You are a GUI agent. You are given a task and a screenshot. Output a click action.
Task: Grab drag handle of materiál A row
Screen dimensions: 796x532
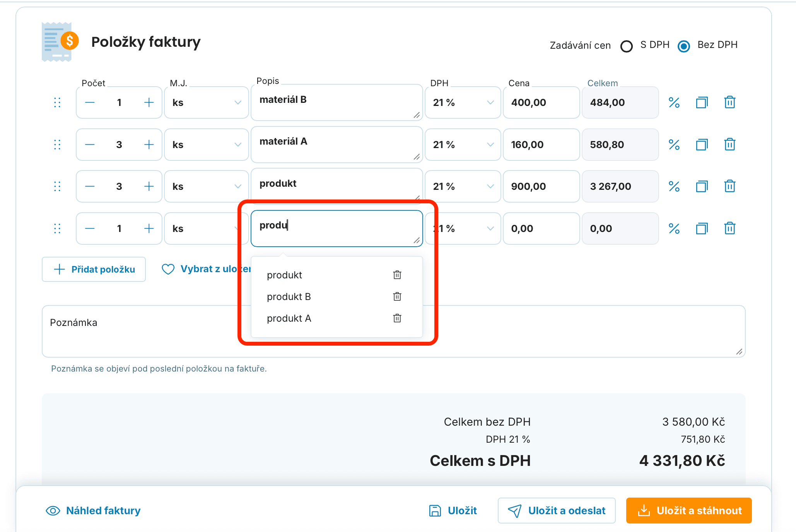[x=57, y=145]
